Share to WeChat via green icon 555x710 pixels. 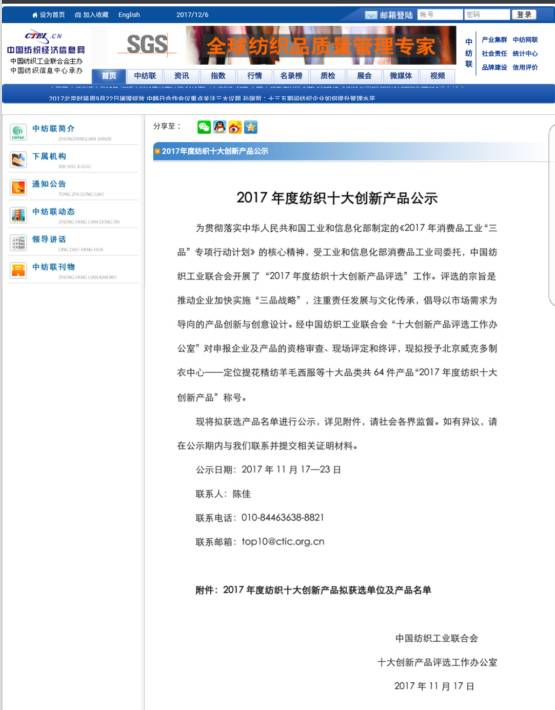point(204,127)
